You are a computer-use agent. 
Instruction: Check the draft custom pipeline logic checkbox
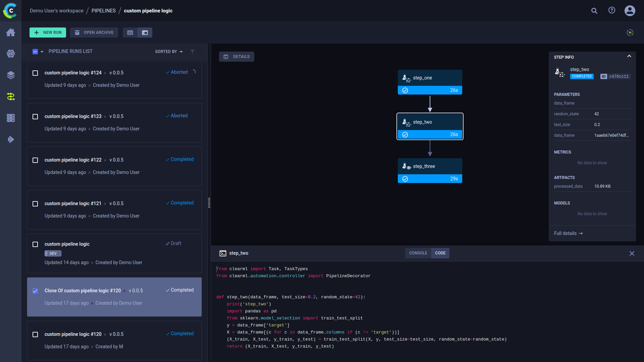[x=35, y=244]
